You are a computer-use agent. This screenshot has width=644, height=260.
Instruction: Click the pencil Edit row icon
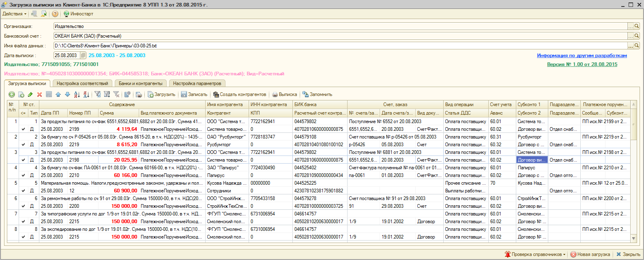click(x=30, y=94)
